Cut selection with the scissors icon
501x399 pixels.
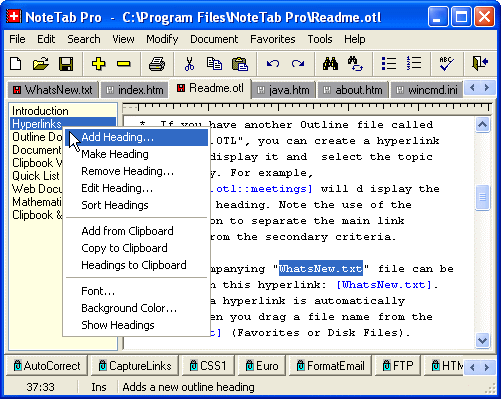pos(189,63)
